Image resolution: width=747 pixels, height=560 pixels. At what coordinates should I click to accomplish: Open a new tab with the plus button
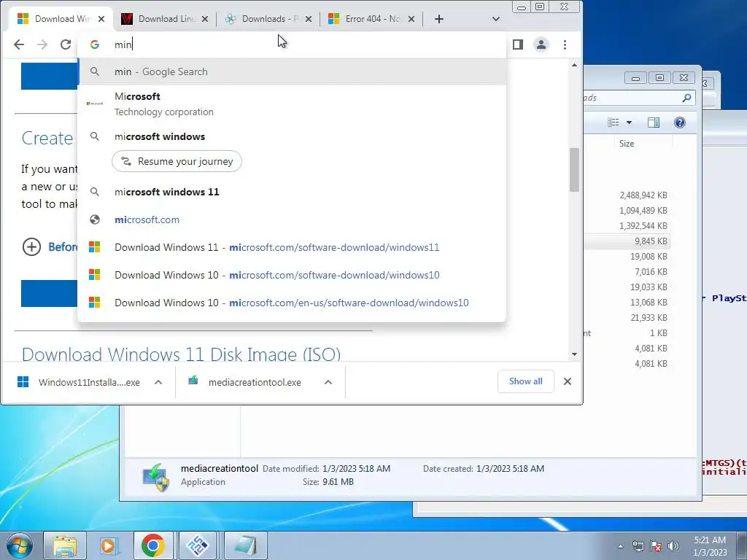coord(438,19)
